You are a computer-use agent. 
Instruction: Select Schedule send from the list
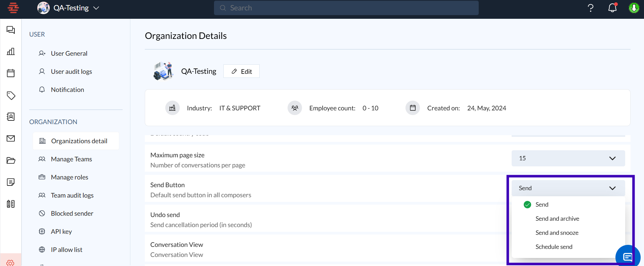[554, 247]
